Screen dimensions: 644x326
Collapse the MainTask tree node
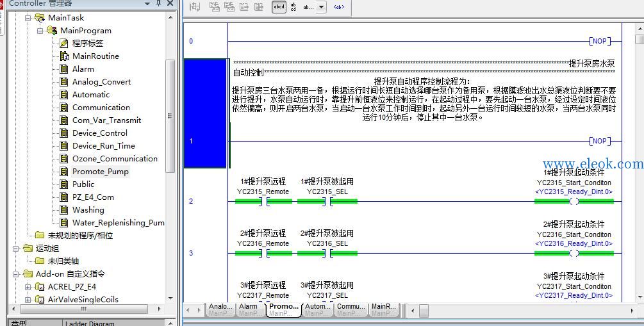[x=28, y=18]
